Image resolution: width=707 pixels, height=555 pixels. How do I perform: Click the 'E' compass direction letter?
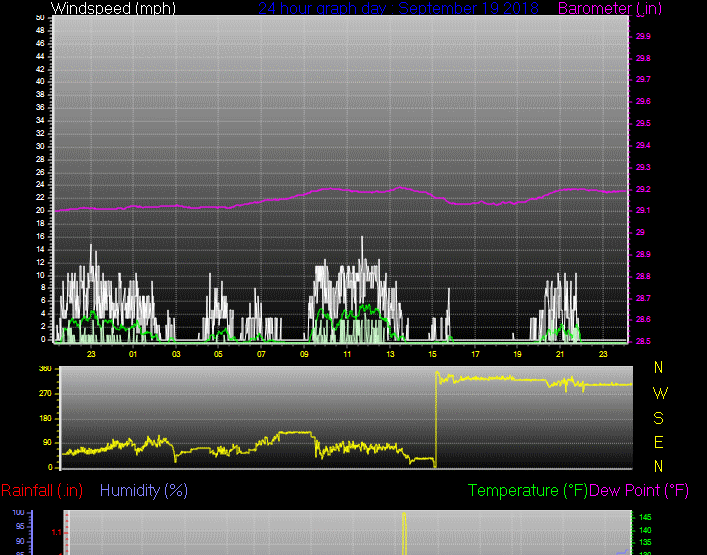click(x=658, y=443)
